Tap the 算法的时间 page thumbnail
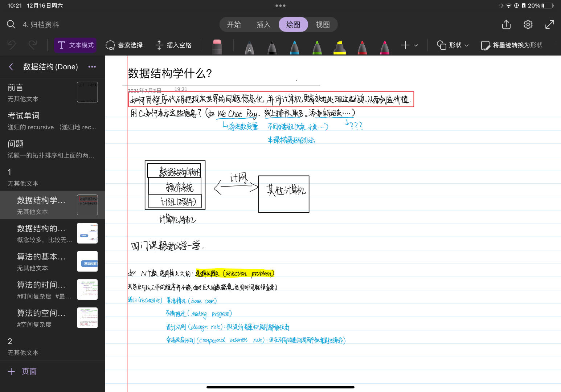Screen dimensions: 561x392 (x=87, y=289)
